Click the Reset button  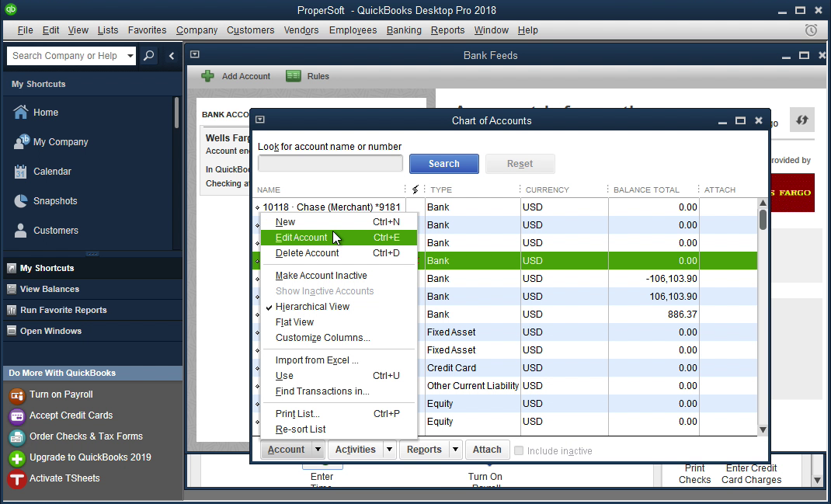pos(520,164)
